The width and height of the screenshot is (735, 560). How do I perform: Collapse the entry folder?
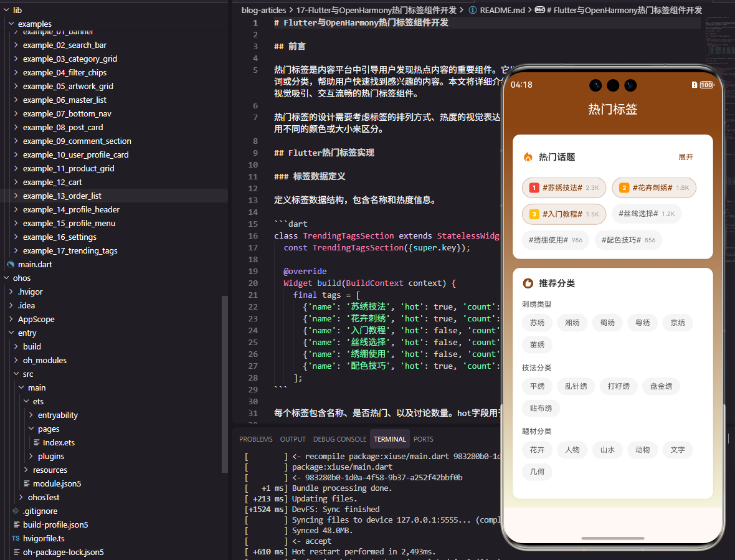(x=11, y=333)
